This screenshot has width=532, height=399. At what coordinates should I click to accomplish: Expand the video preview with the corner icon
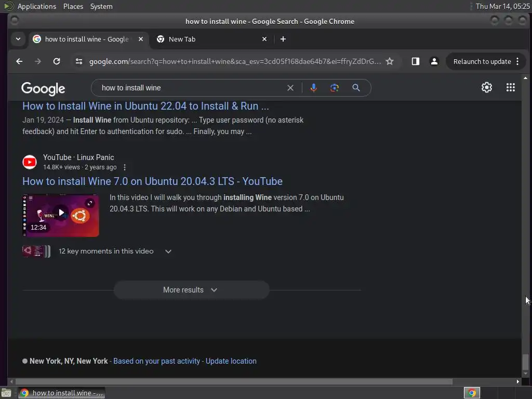click(90, 203)
